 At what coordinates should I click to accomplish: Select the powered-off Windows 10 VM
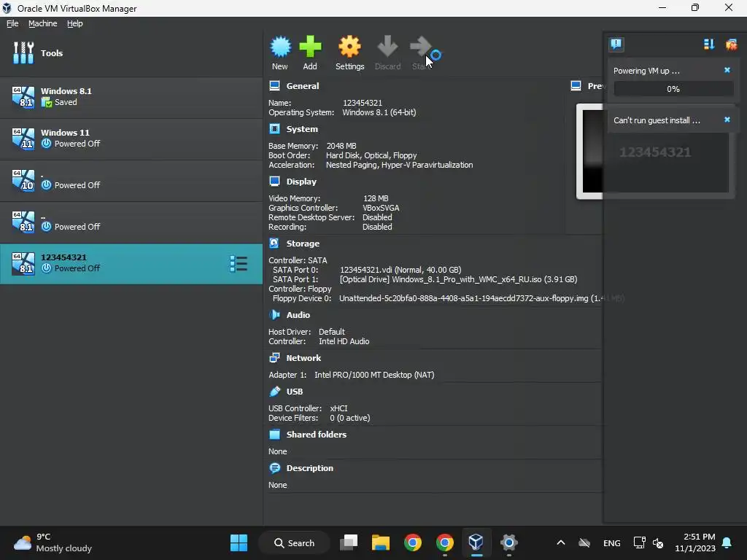click(131, 181)
